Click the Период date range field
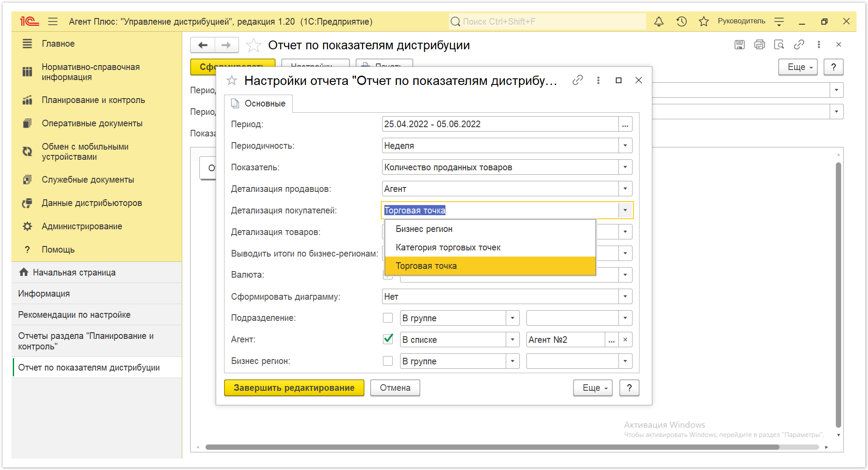This screenshot has width=868, height=470. [500, 124]
